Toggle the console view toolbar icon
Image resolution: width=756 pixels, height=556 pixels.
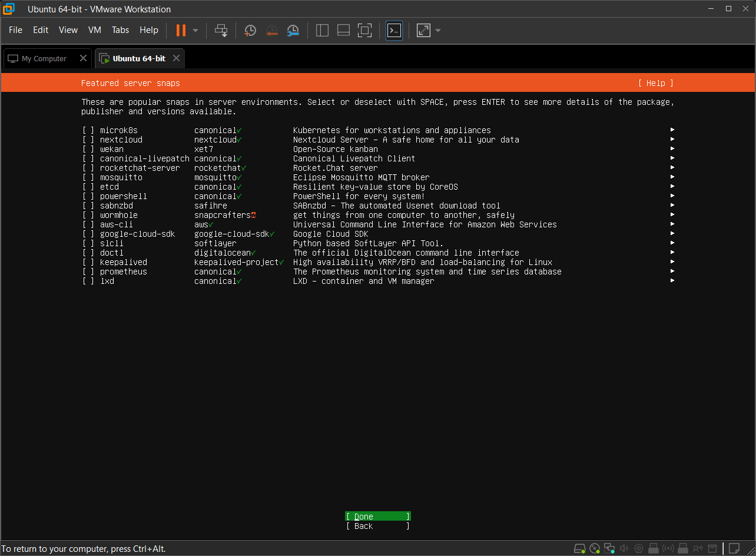coord(394,30)
